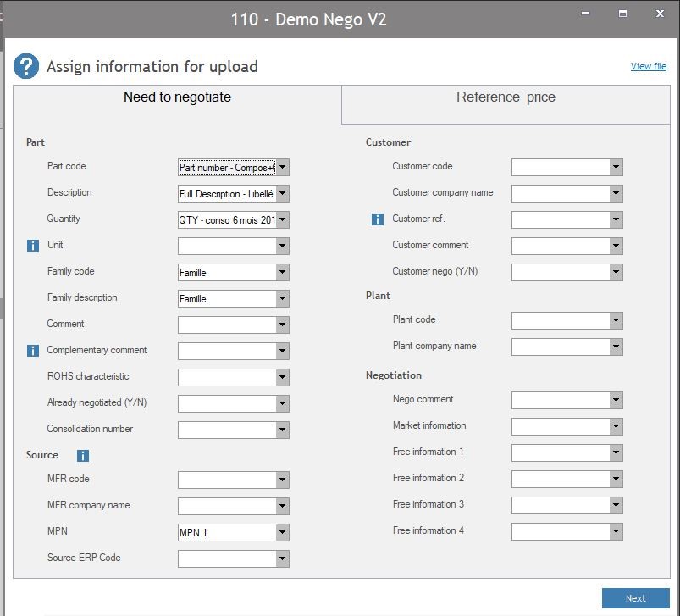
Task: Click the info icon beside Unit
Action: 34,246
